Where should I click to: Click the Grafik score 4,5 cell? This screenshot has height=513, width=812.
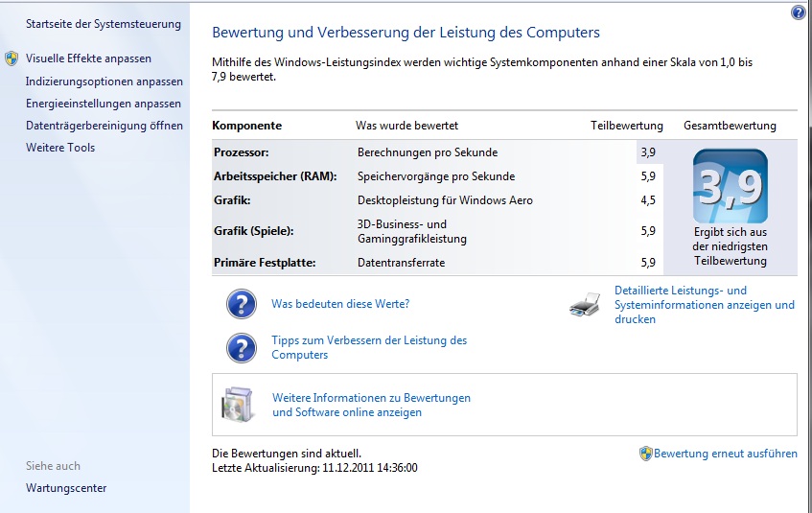[648, 200]
